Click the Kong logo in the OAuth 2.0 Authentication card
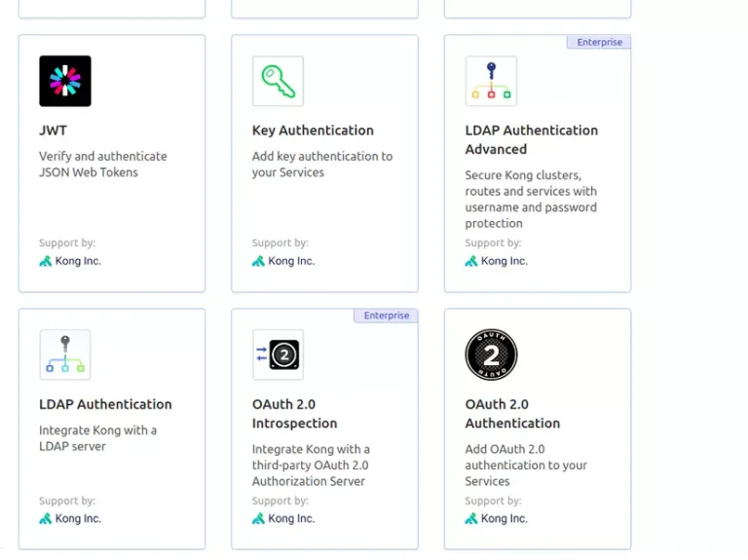The height and width of the screenshot is (560, 748). [471, 518]
